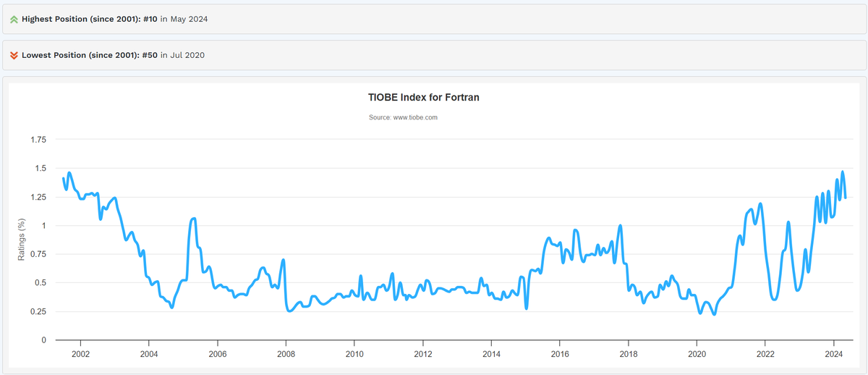The width and height of the screenshot is (868, 375).
Task: Click the 1.75 y-axis label
Action: [x=37, y=139]
